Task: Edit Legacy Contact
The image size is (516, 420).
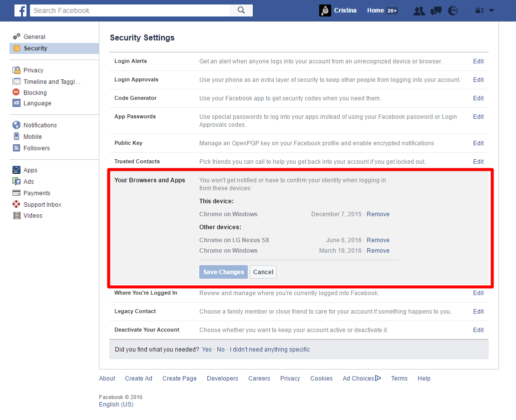Action: pyautogui.click(x=478, y=312)
